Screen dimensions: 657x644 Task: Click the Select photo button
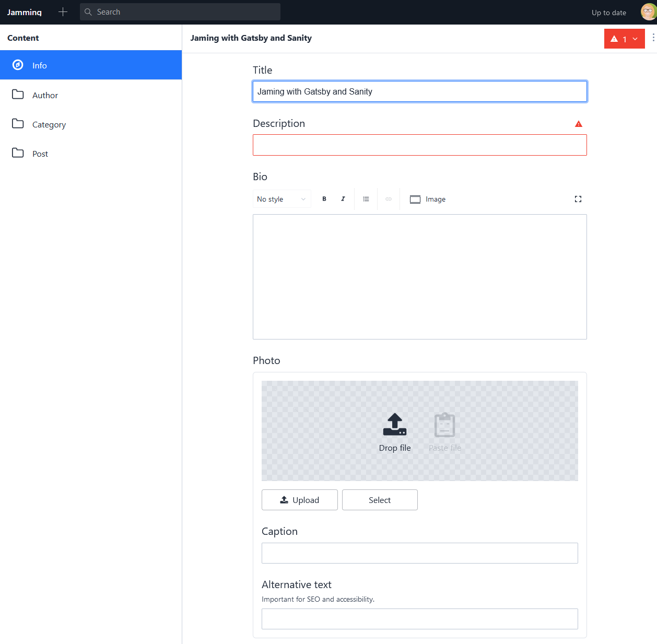pos(380,500)
